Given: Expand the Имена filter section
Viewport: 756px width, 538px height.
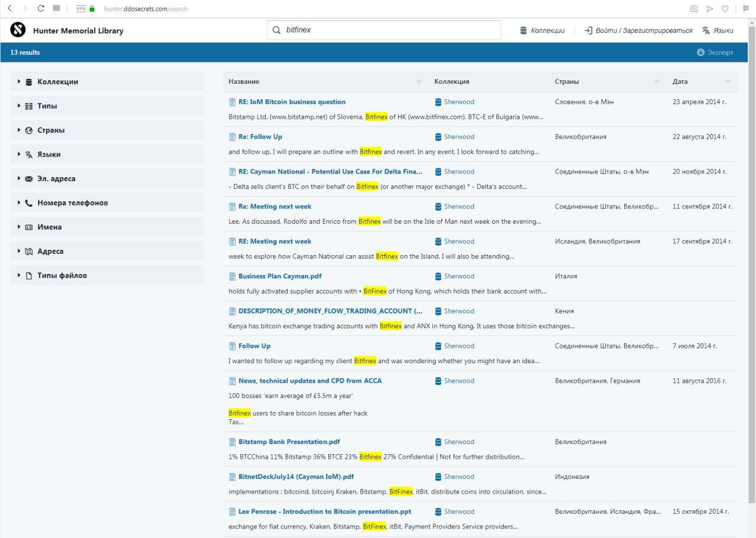Looking at the screenshot, I should coord(107,227).
